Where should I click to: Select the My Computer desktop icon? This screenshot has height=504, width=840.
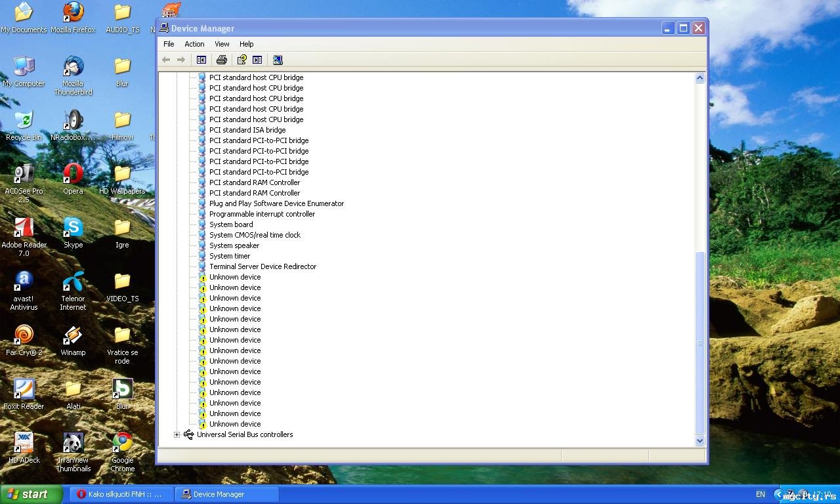(x=24, y=72)
